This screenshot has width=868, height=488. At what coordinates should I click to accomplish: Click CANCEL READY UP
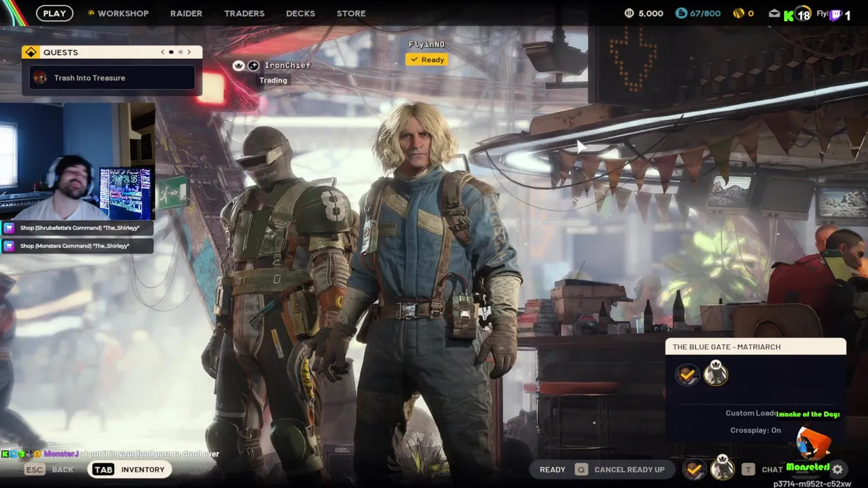(x=629, y=470)
